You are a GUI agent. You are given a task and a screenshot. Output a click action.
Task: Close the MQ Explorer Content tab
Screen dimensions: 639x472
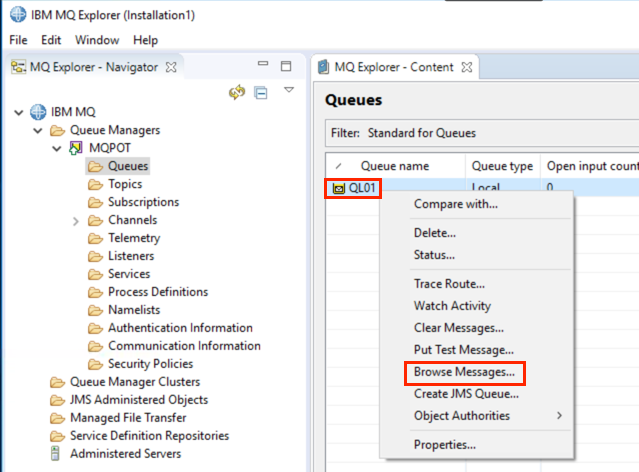click(x=467, y=67)
